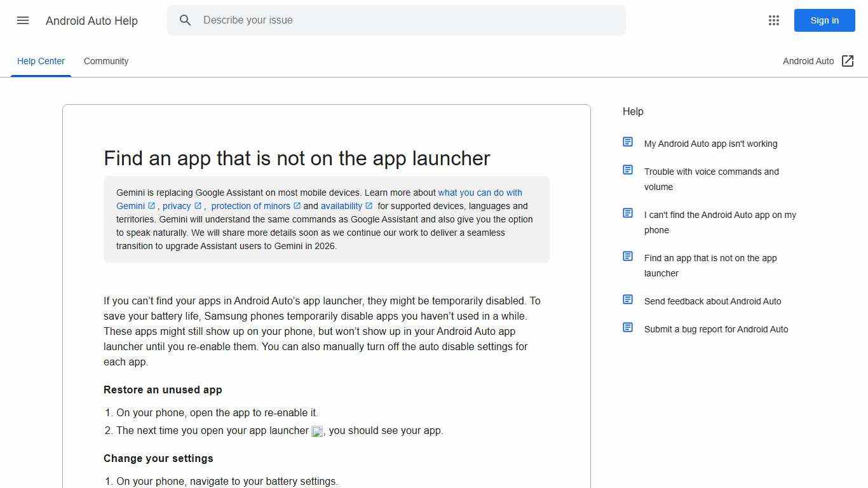The height and width of the screenshot is (488, 868).
Task: Click the external link icon next to privacy
Action: click(197, 205)
